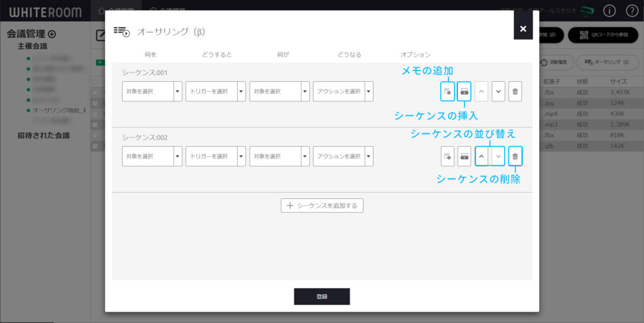This screenshot has height=323, width=644.
Task: Click QRコードから参加 button in background
Action: (x=603, y=35)
